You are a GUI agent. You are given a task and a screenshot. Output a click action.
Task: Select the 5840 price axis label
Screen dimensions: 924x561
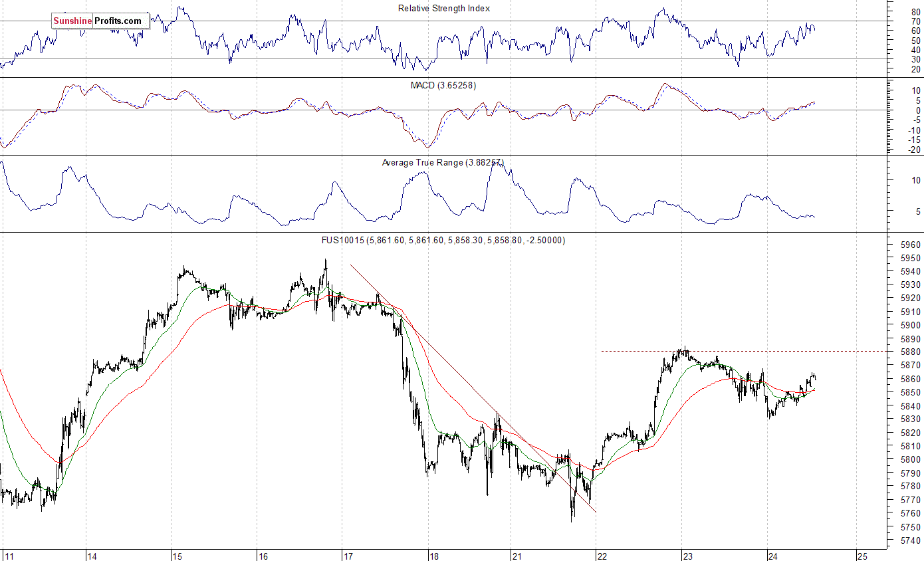click(x=911, y=405)
